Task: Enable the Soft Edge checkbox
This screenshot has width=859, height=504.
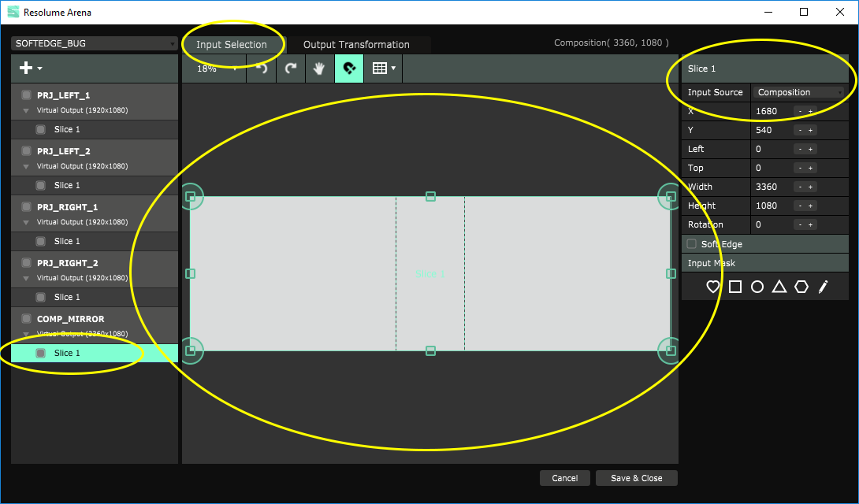Action: 692,244
